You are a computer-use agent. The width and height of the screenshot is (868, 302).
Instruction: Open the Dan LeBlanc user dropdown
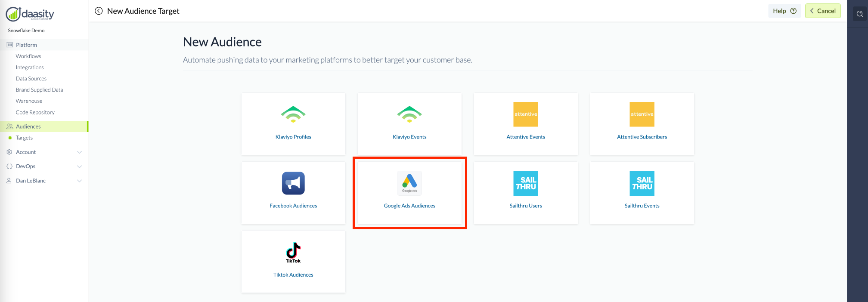point(79,181)
